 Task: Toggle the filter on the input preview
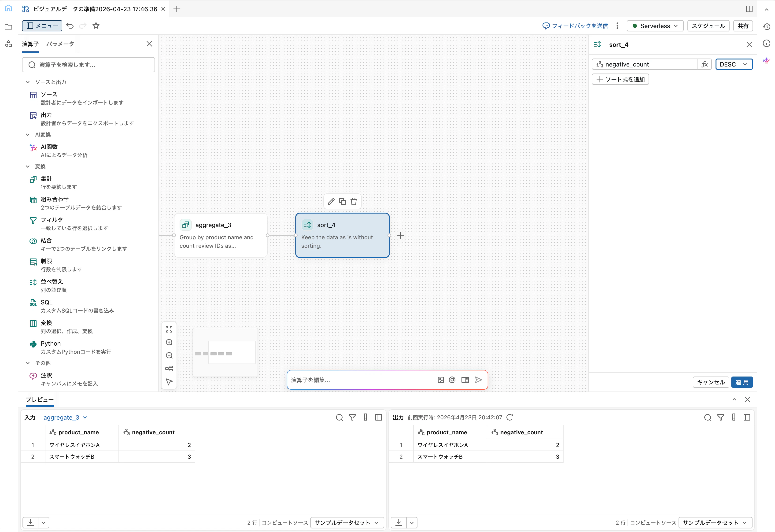pos(352,417)
